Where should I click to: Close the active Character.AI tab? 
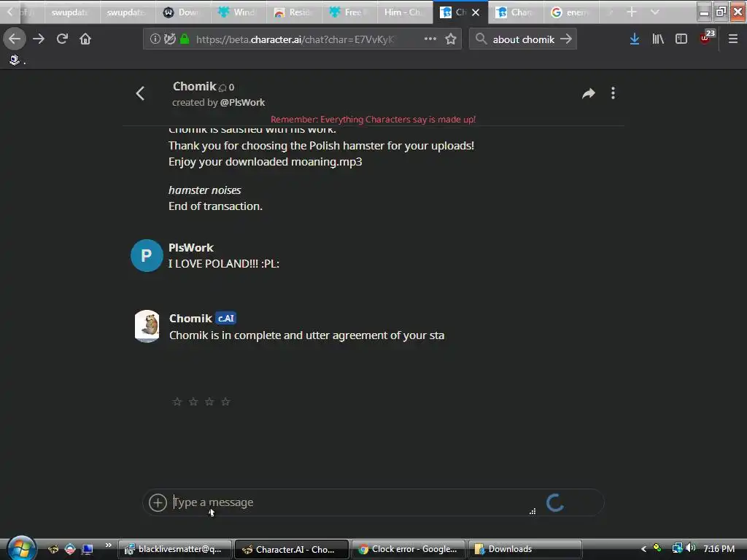[x=476, y=12]
